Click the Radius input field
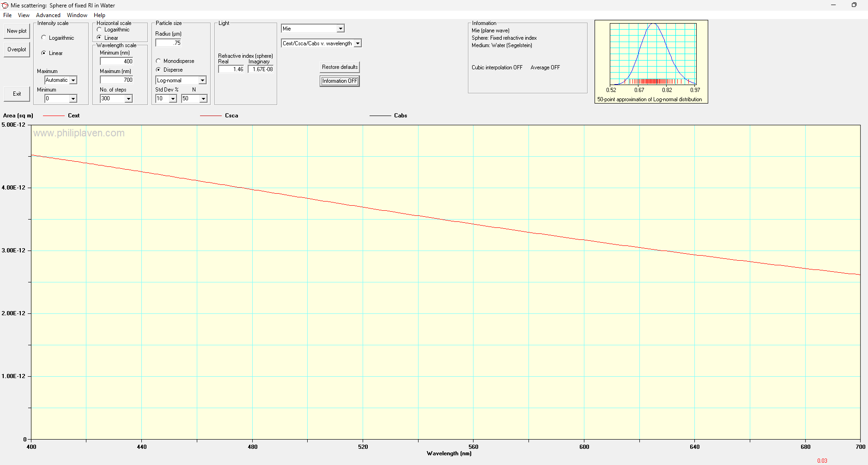 point(169,43)
